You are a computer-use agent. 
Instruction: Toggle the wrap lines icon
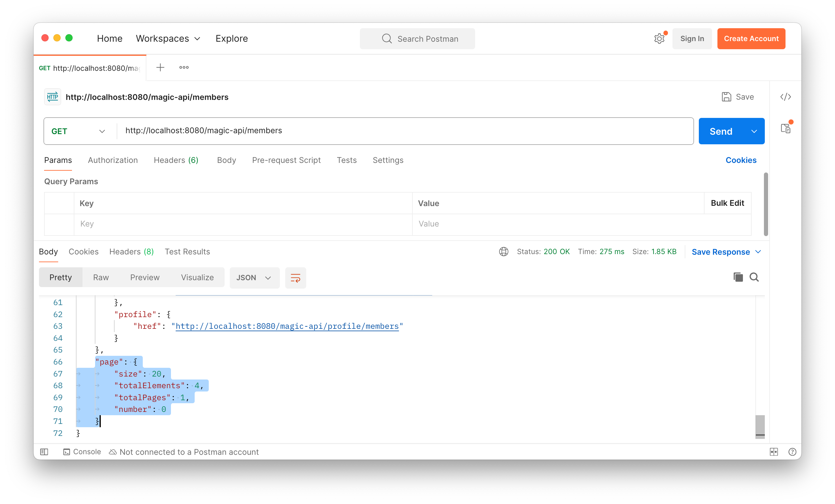click(295, 278)
